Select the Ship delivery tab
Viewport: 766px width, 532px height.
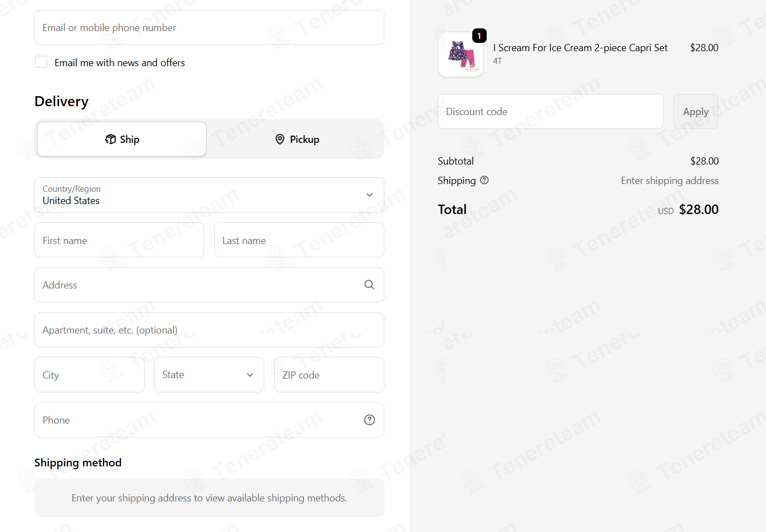tap(122, 139)
